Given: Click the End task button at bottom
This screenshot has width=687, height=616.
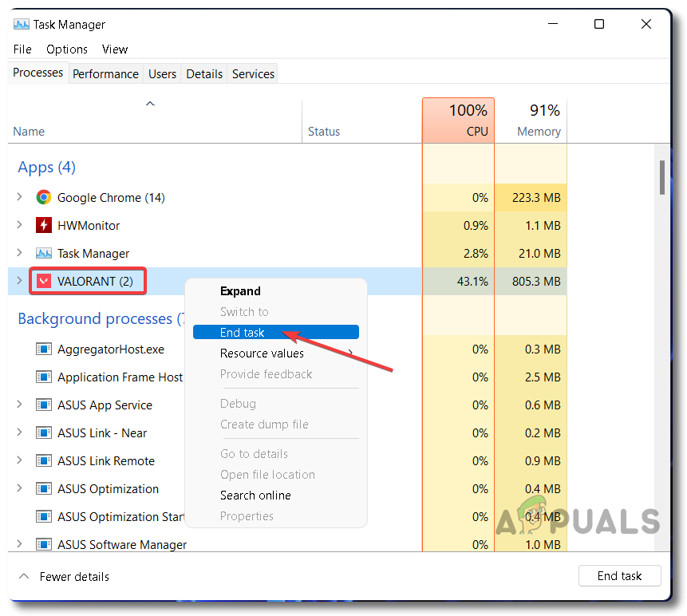Looking at the screenshot, I should 619,575.
